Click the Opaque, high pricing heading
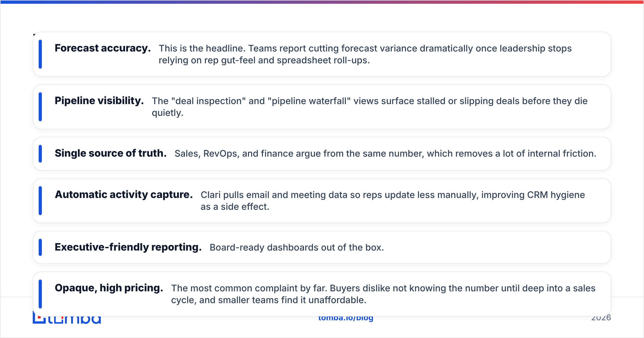Screen dimensions: 644x338 click(109, 288)
